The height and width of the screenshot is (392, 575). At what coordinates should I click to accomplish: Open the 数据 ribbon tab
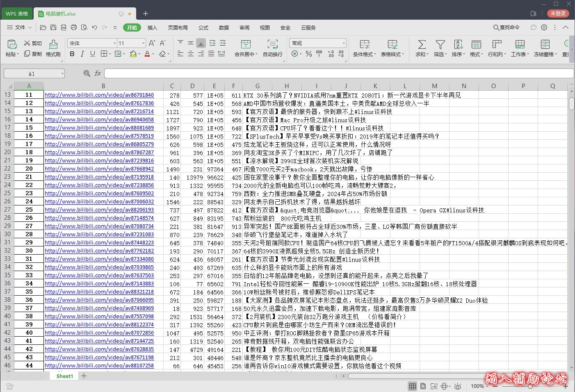pyautogui.click(x=224, y=27)
